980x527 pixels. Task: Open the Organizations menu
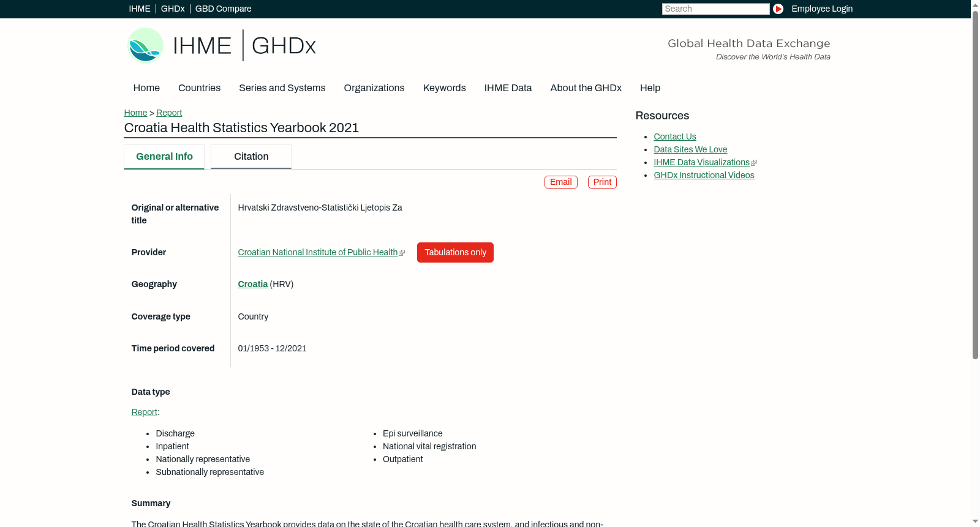374,88
